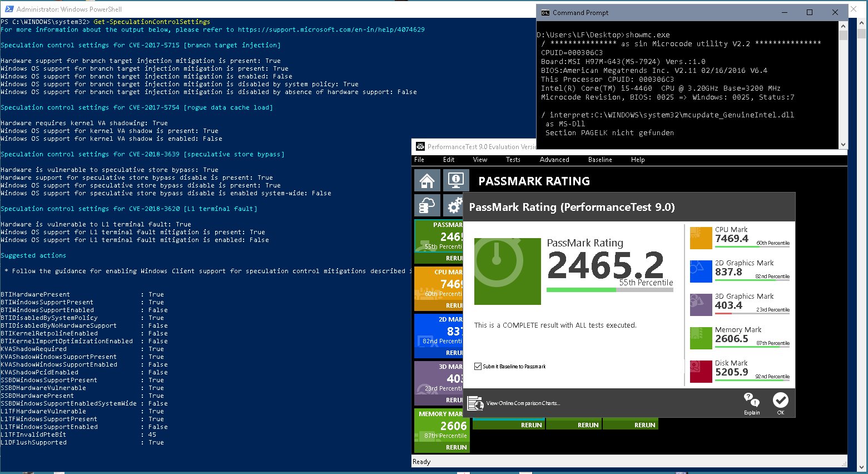
Task: Click the CPU Mark 7469.4 value
Action: click(732, 239)
